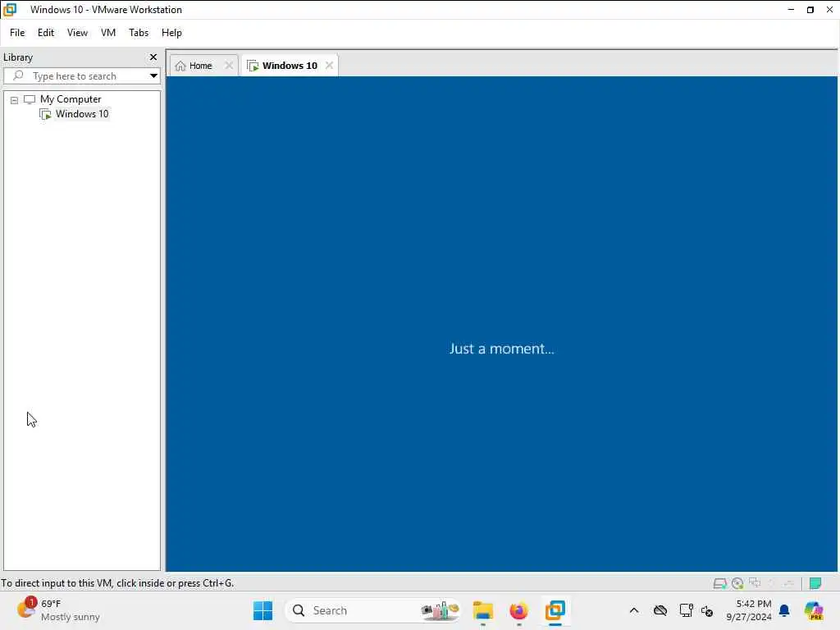Screen dimensions: 840x630
Task: Click the taskbar Search box
Action: [373, 610]
